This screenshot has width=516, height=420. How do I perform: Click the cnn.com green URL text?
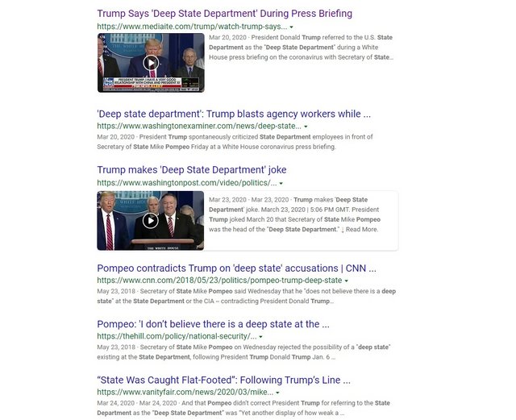click(x=219, y=281)
